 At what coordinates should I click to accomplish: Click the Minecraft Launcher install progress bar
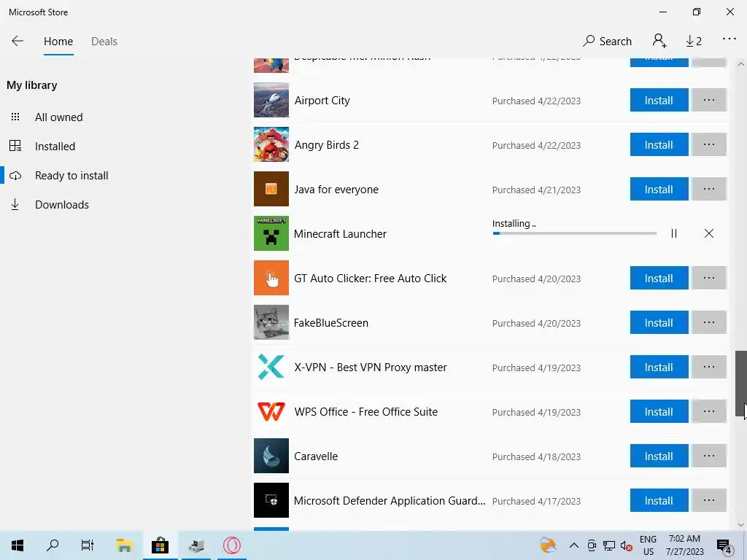pos(575,233)
